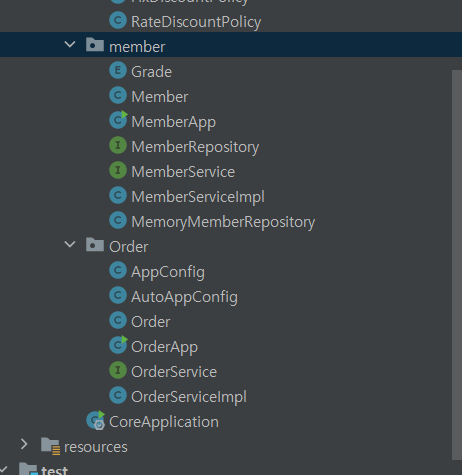Click the member package folder icon
Image resolution: width=462 pixels, height=475 pixels.
[95, 44]
